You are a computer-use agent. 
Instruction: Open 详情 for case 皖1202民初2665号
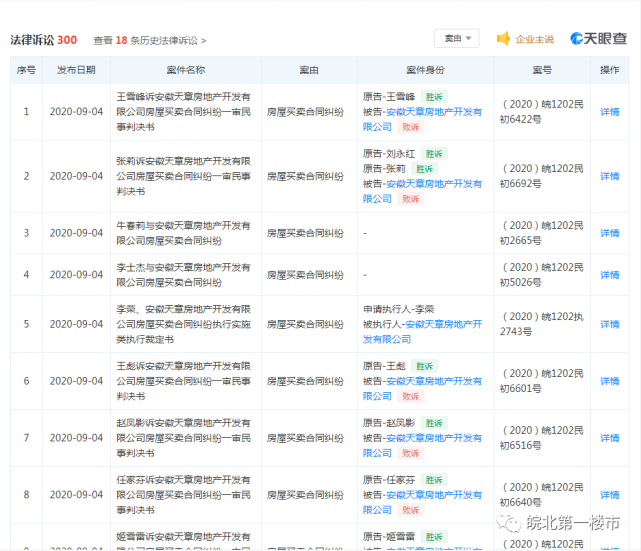click(x=610, y=233)
